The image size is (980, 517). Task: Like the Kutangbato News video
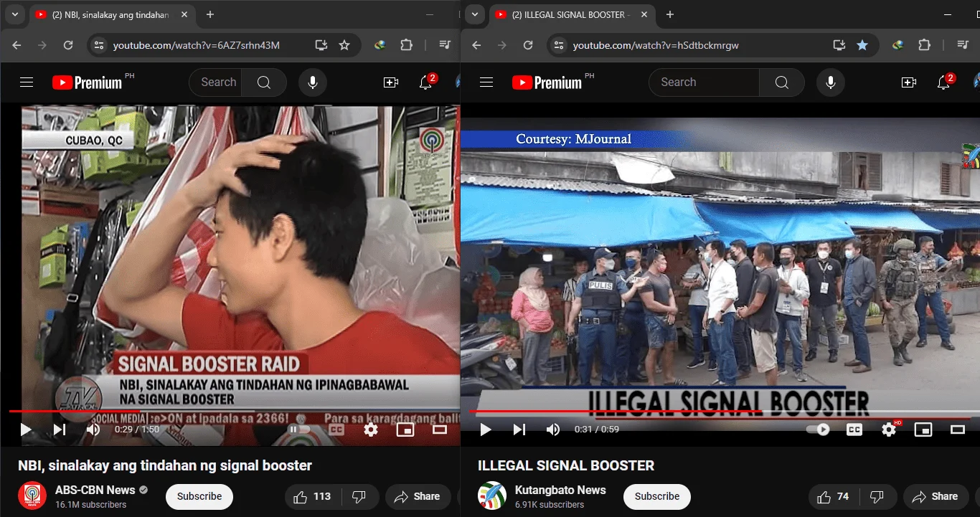835,496
